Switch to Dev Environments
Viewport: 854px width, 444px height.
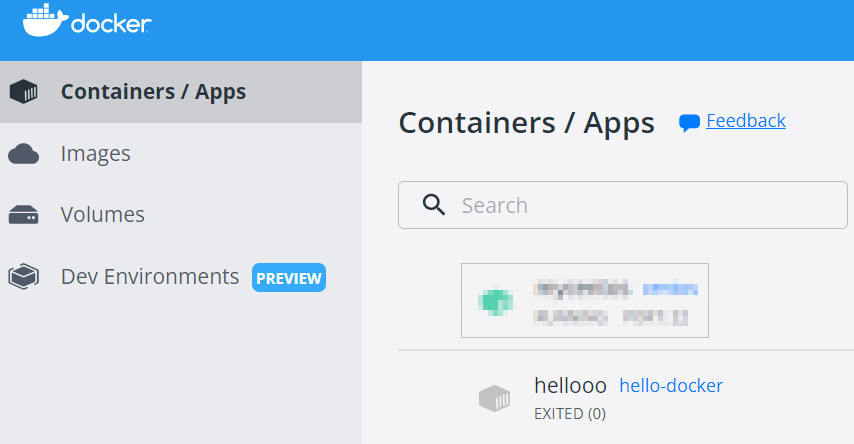[149, 277]
